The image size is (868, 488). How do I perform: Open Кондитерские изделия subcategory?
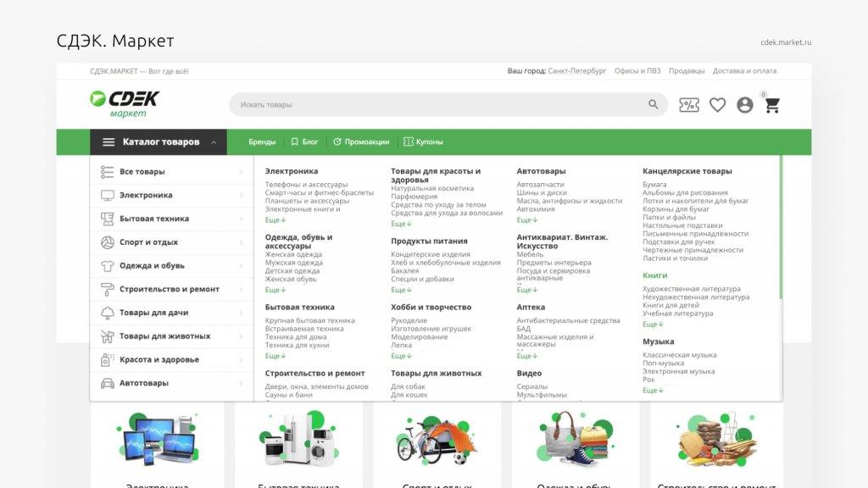pos(431,254)
